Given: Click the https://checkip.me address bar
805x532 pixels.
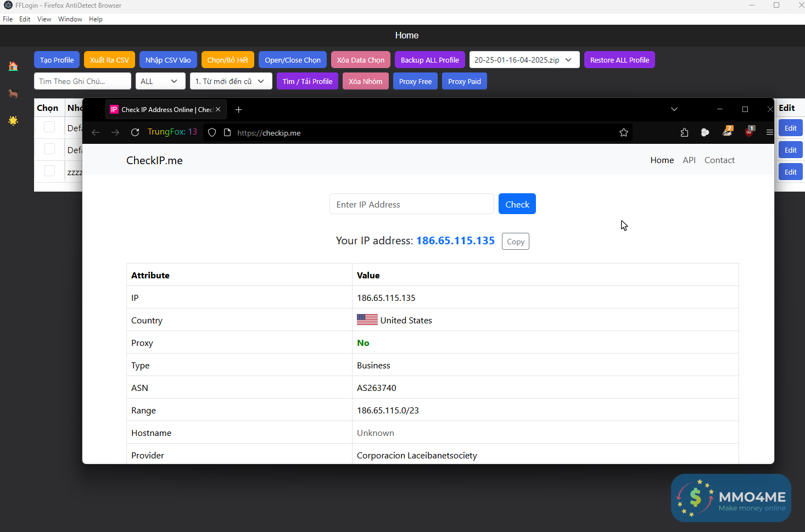Looking at the screenshot, I should click(x=417, y=132).
